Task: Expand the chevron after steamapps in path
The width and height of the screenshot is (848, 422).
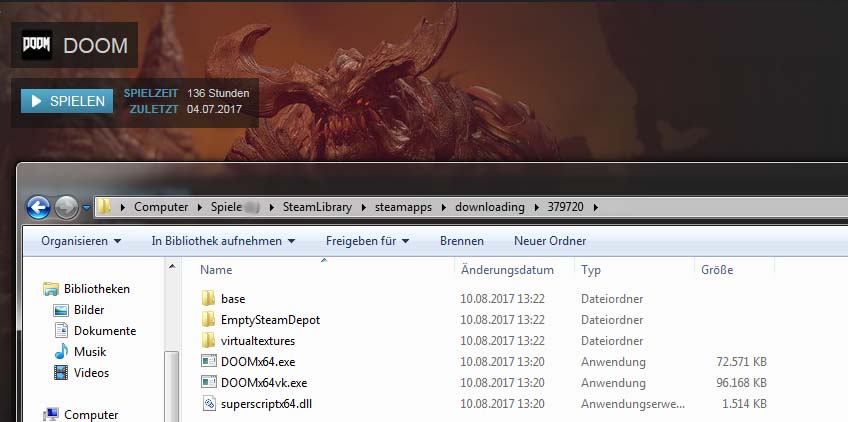Action: pos(444,207)
